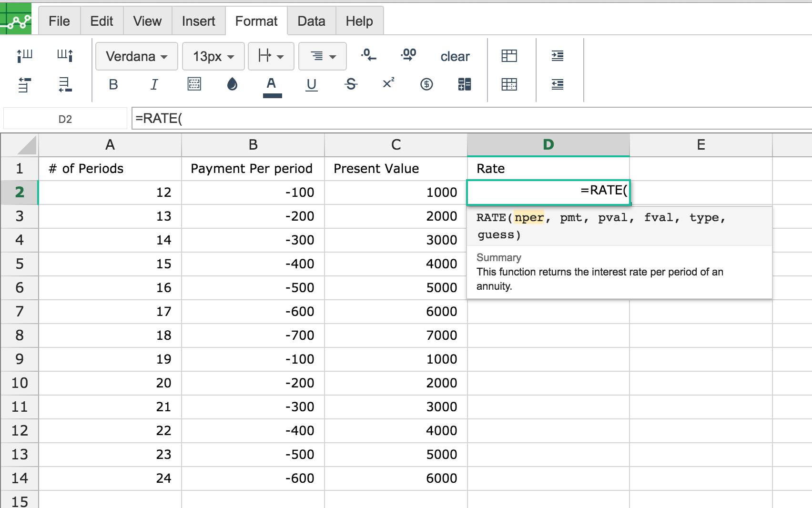Toggle Underline formatting
The width and height of the screenshot is (812, 508).
(312, 84)
